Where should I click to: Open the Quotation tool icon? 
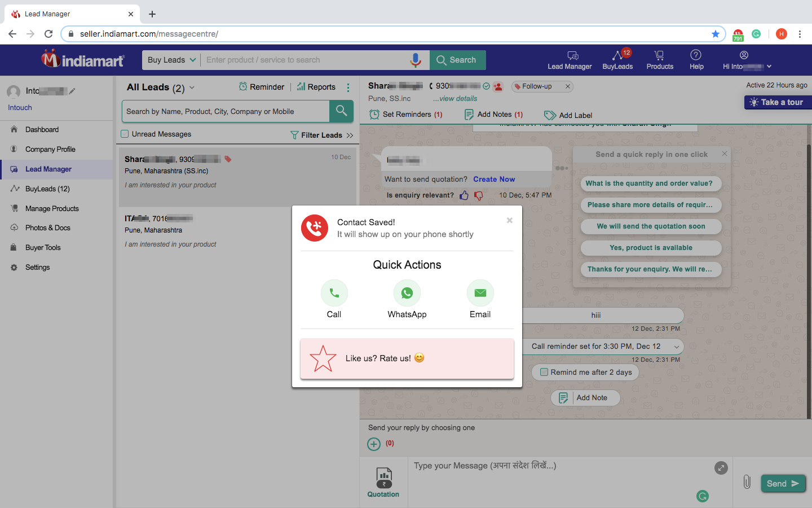(x=383, y=483)
